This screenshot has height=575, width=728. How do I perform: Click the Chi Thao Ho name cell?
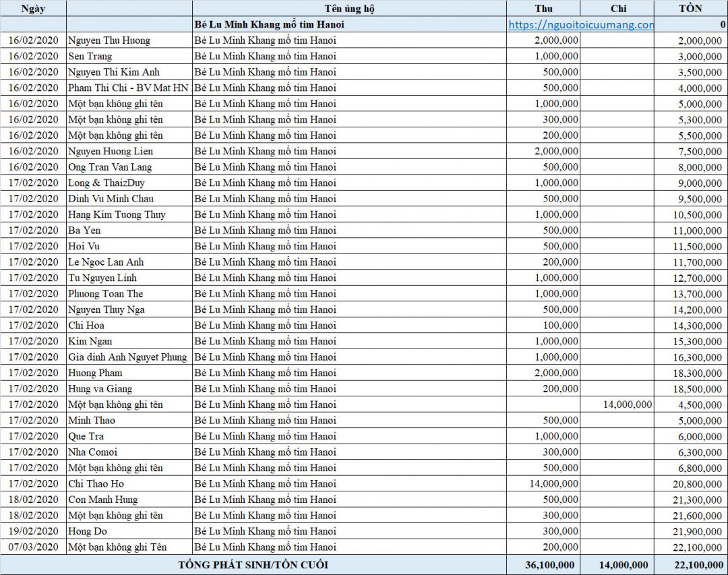[96, 483]
